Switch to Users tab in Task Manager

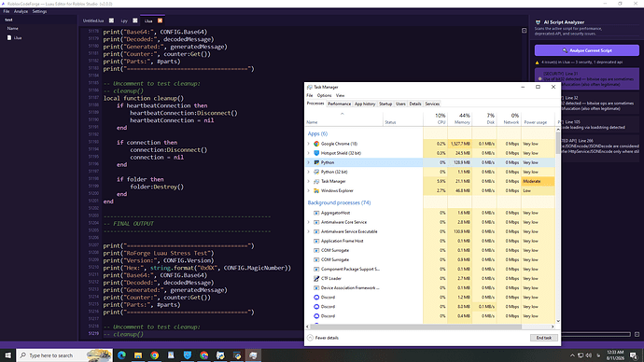[400, 104]
